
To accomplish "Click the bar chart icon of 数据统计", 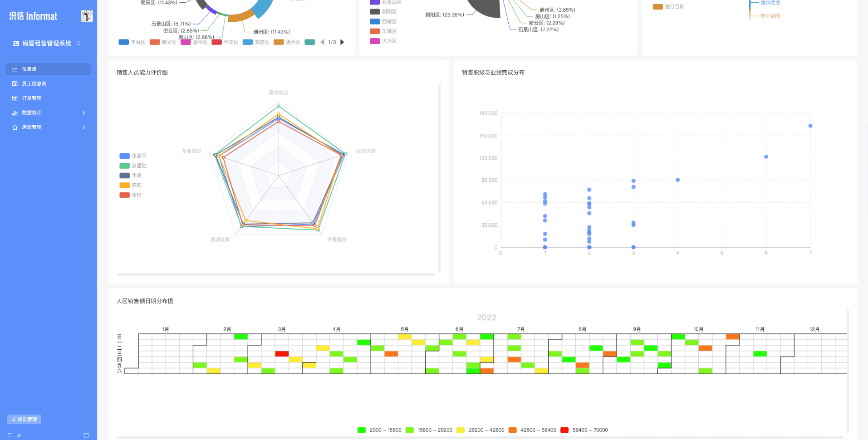I will (15, 112).
